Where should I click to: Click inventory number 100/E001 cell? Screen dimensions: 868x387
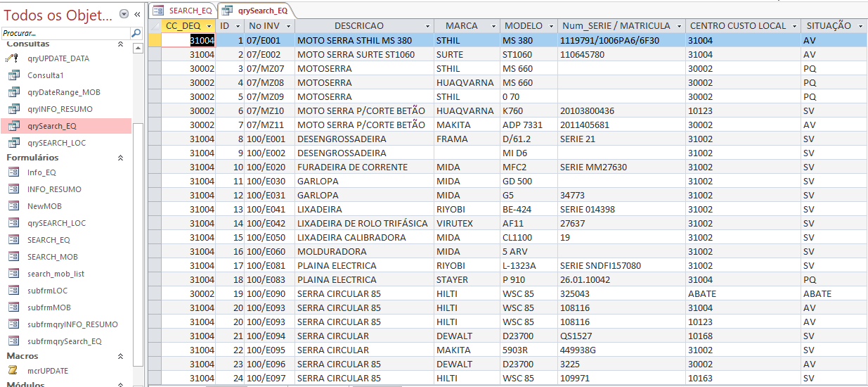point(269,139)
